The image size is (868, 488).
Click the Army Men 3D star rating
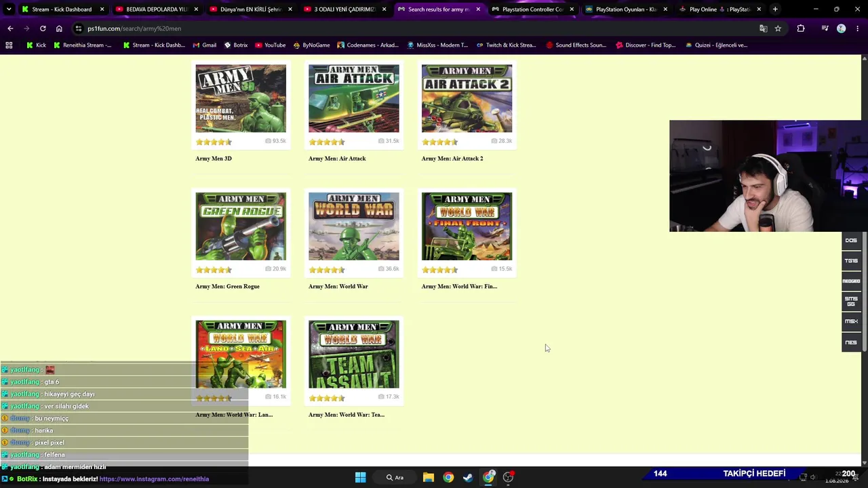point(214,142)
